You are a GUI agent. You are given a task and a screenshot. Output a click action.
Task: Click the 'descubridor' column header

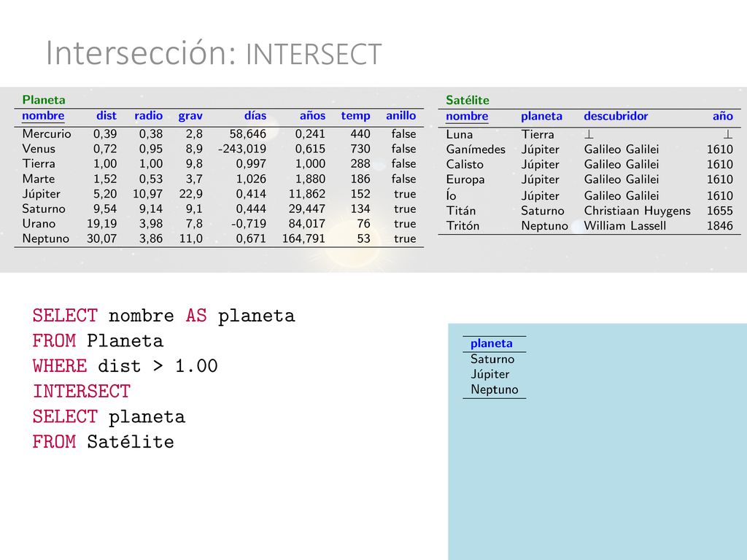pyautogui.click(x=616, y=116)
